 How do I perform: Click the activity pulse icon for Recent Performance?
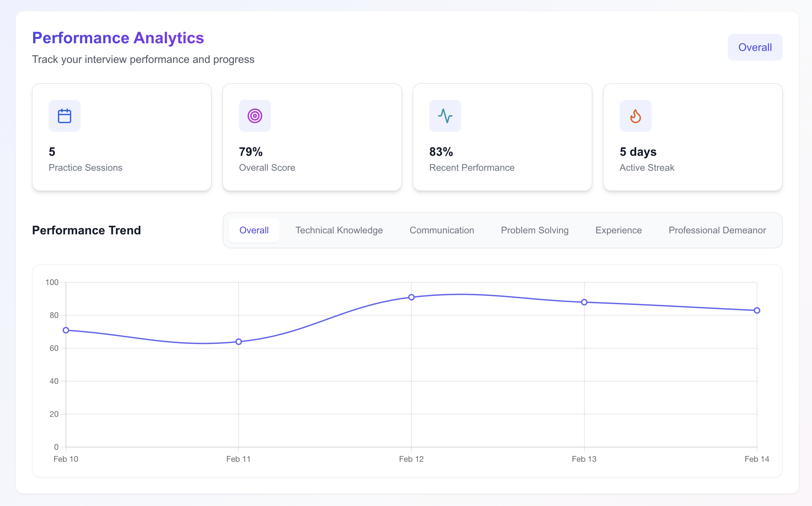445,116
